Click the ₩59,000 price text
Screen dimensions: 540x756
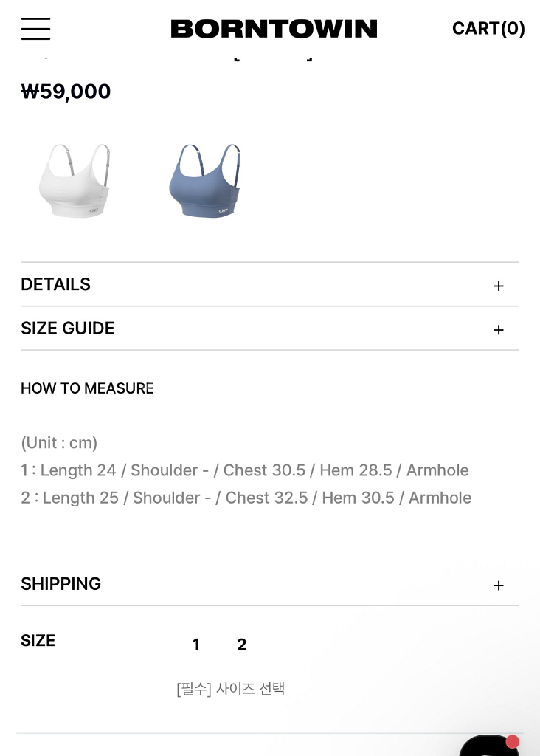(x=66, y=92)
